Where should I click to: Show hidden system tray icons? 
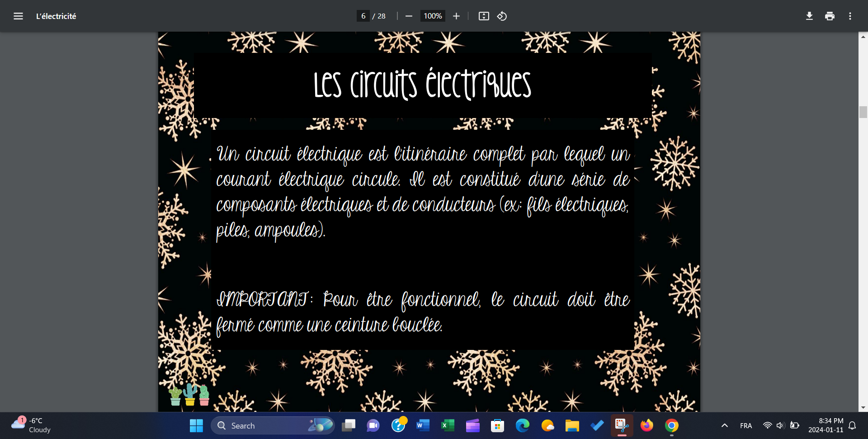(724, 425)
